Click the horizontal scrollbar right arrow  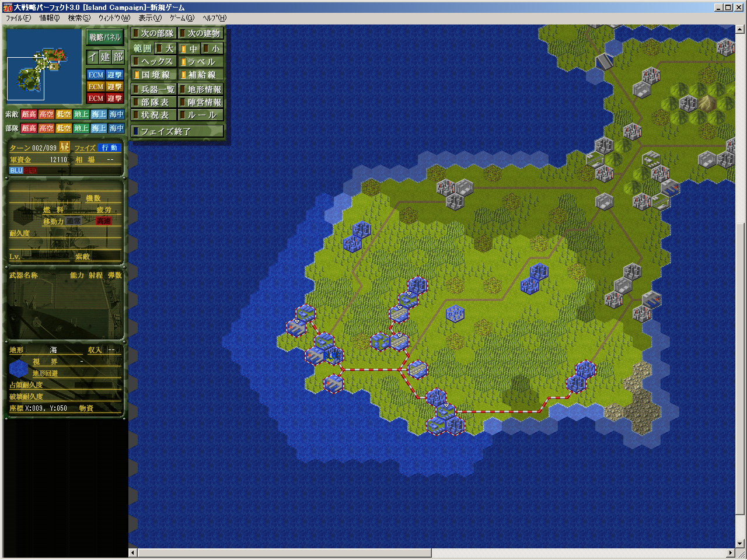[x=731, y=552]
